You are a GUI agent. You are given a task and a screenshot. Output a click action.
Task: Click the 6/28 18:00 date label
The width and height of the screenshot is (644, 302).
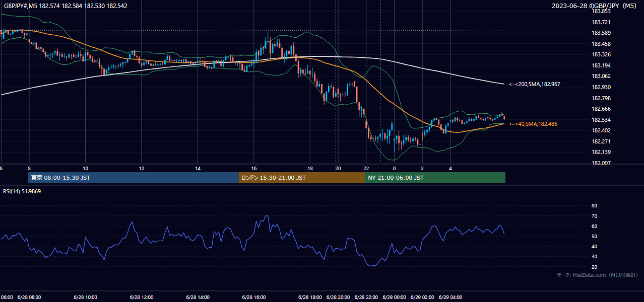point(310,297)
